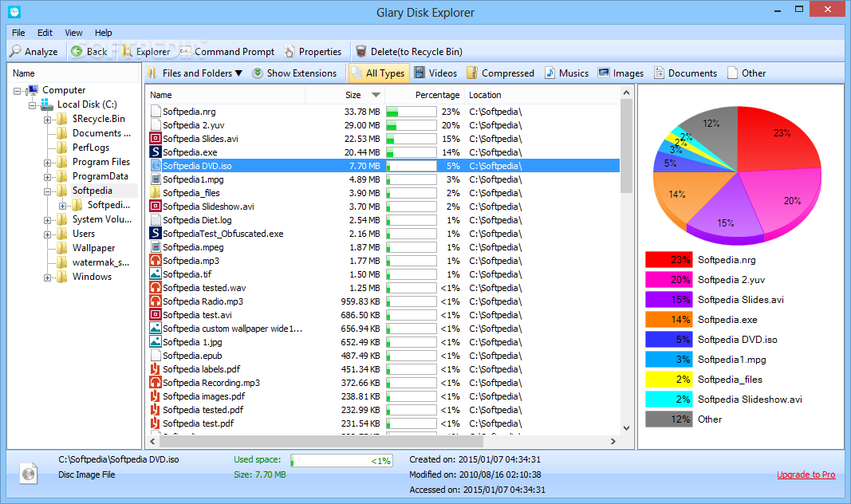Expand the Users folder node
This screenshot has height=504, width=851.
47,235
